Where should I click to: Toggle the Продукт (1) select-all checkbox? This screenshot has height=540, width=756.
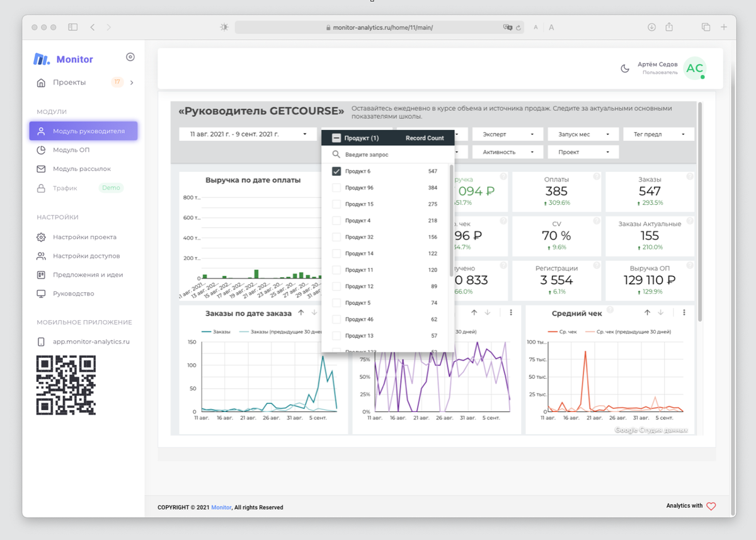pos(336,138)
